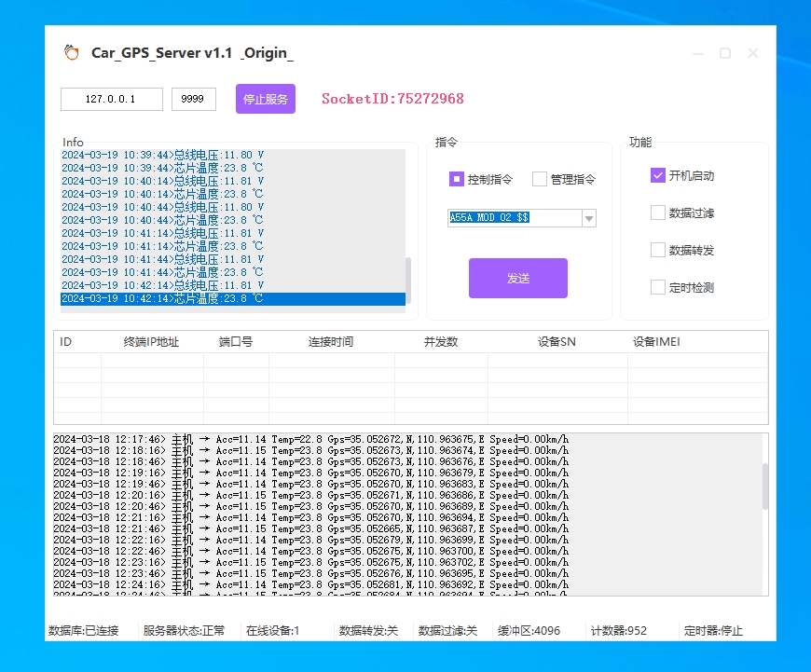Click the 设备SN column header
The width and height of the screenshot is (811, 672).
pyautogui.click(x=557, y=342)
